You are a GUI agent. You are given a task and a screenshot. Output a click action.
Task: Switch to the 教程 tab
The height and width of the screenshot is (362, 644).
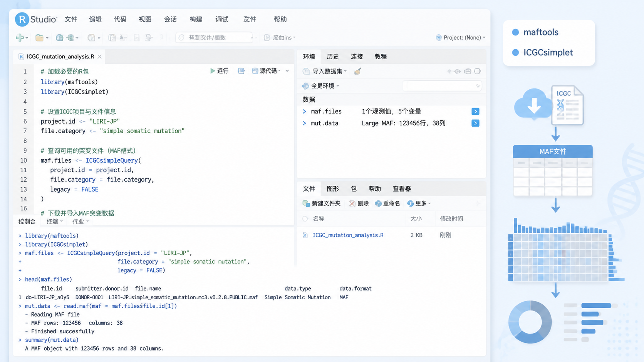click(381, 57)
